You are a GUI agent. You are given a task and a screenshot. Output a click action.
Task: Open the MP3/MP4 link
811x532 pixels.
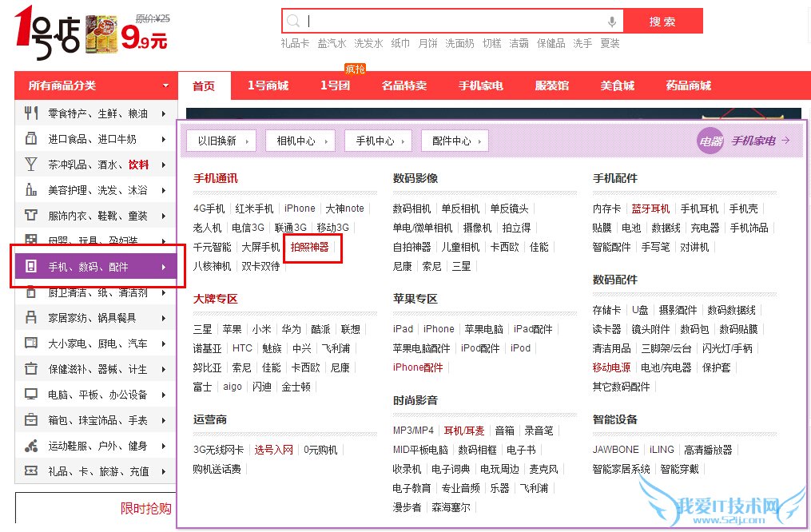pyautogui.click(x=413, y=431)
